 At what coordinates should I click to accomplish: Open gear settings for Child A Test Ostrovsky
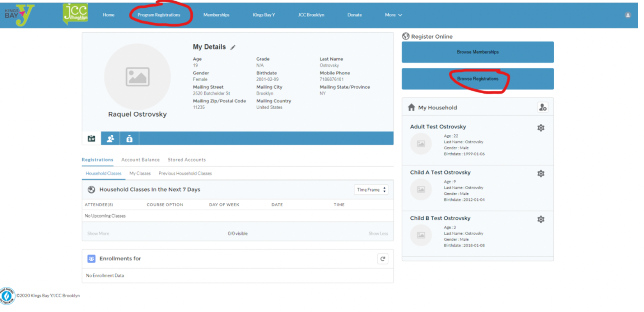541,173
